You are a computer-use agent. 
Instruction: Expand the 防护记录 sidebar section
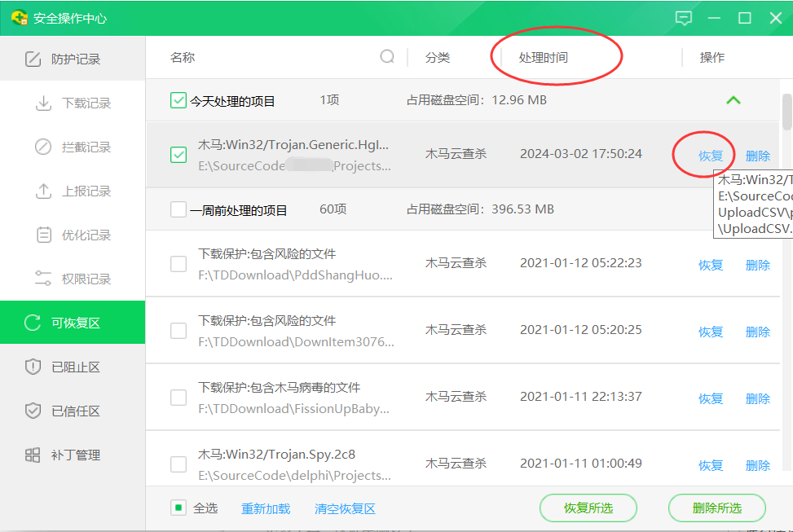point(75,59)
